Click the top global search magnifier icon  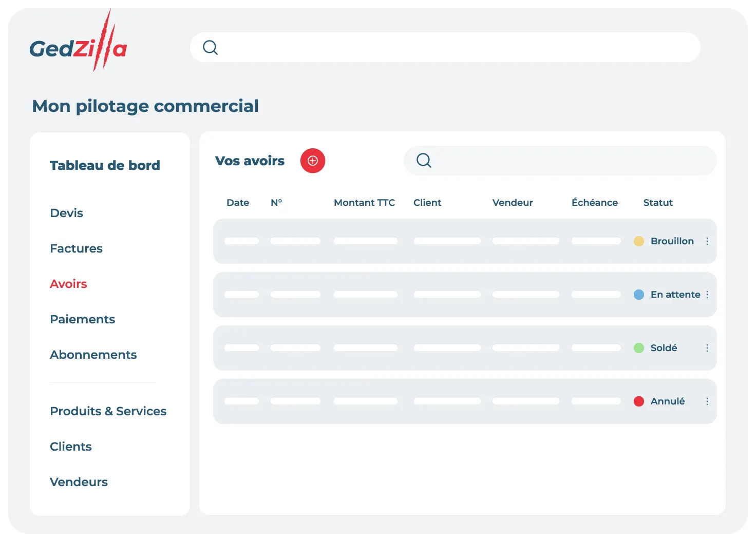click(x=211, y=48)
